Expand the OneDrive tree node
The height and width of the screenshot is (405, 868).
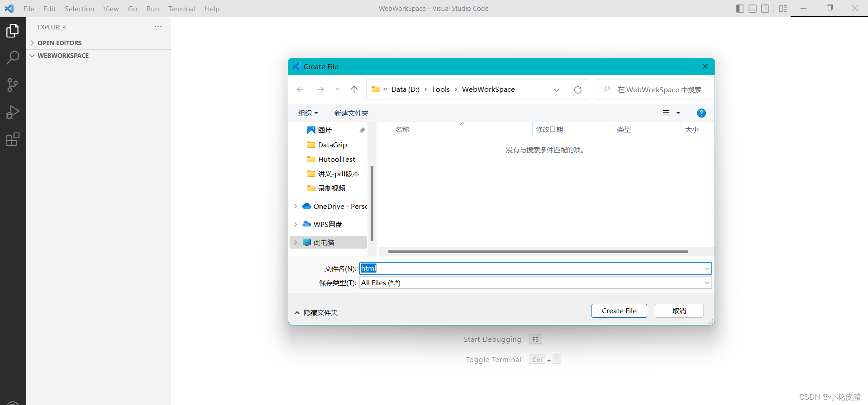[x=296, y=206]
